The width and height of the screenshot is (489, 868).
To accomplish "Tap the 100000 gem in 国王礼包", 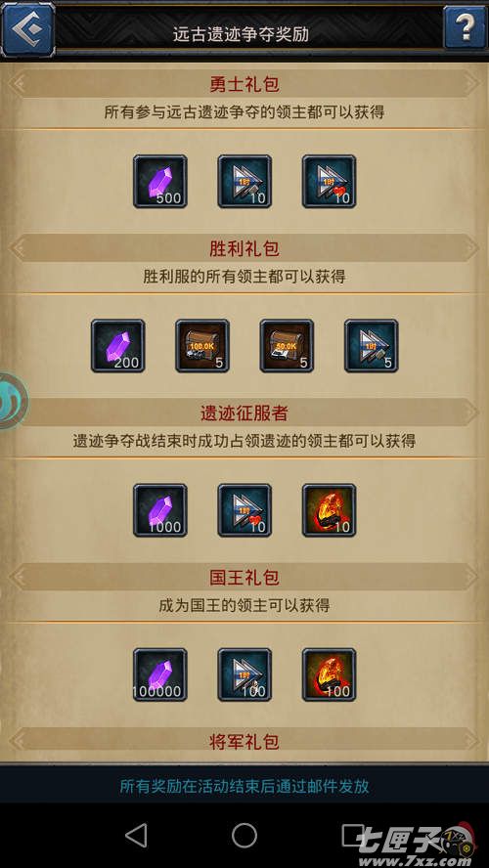I will [160, 674].
